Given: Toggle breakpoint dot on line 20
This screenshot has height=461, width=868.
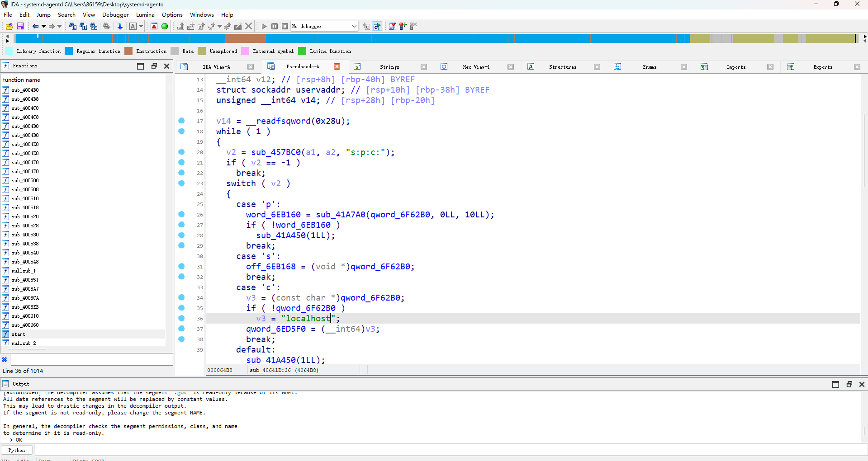Looking at the screenshot, I should [182, 152].
